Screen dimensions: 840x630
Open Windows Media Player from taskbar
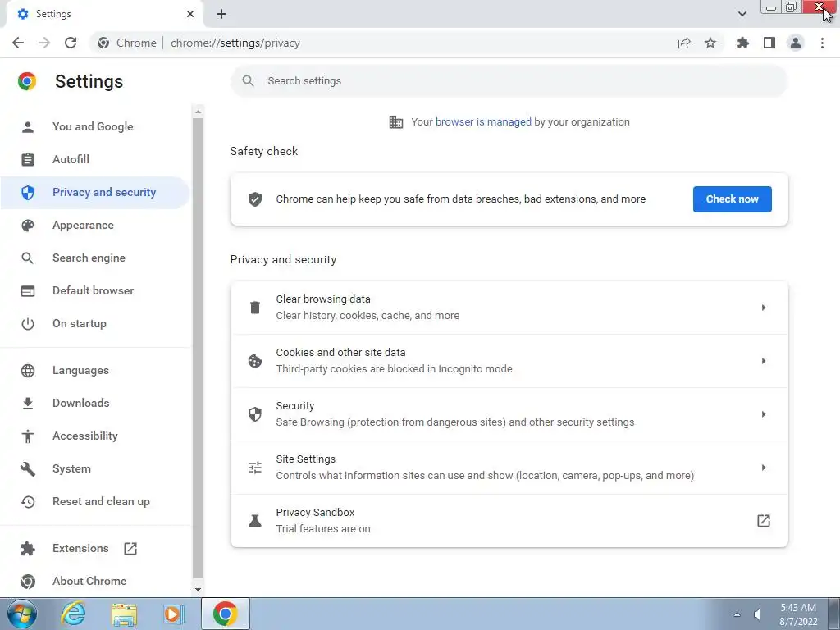172,614
